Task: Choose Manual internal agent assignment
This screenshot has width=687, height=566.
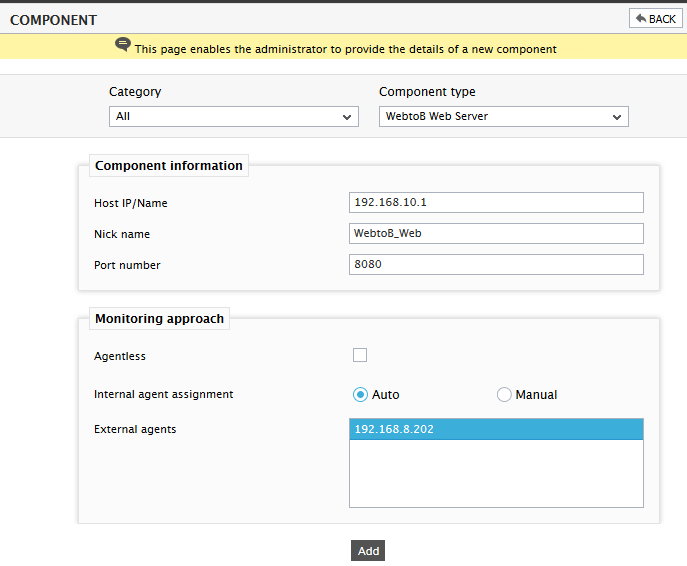Action: [x=504, y=395]
